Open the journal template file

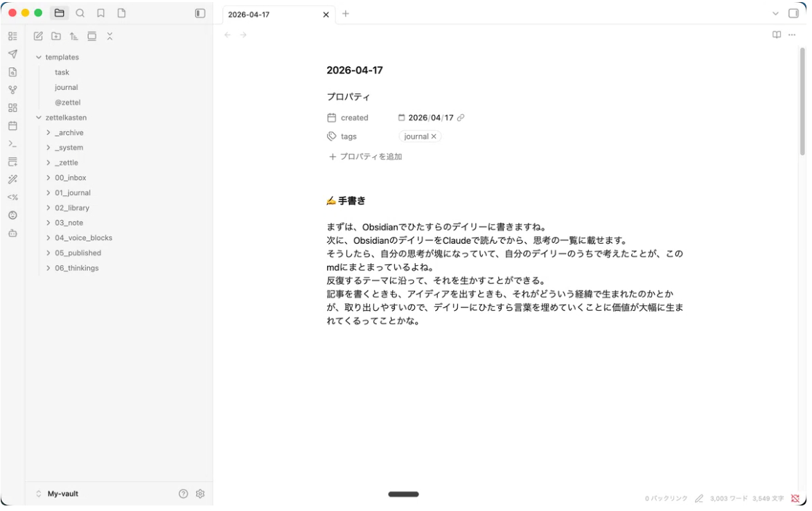[67, 87]
